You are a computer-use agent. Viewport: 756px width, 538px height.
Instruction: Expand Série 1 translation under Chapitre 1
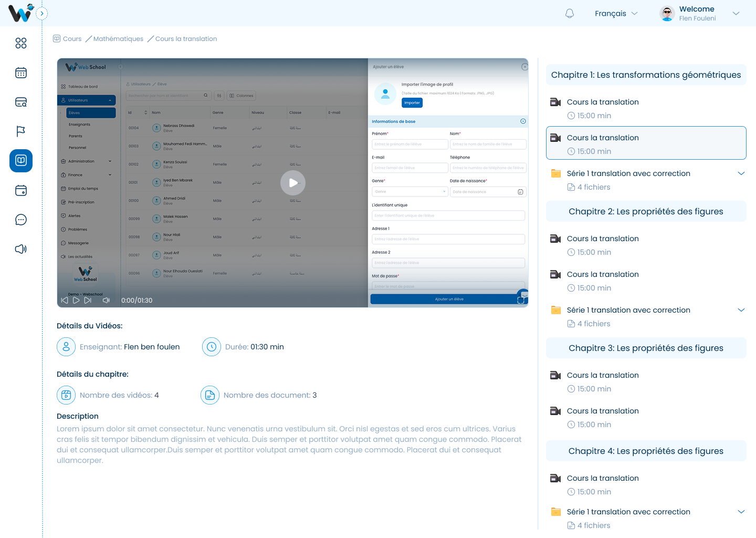click(x=741, y=173)
